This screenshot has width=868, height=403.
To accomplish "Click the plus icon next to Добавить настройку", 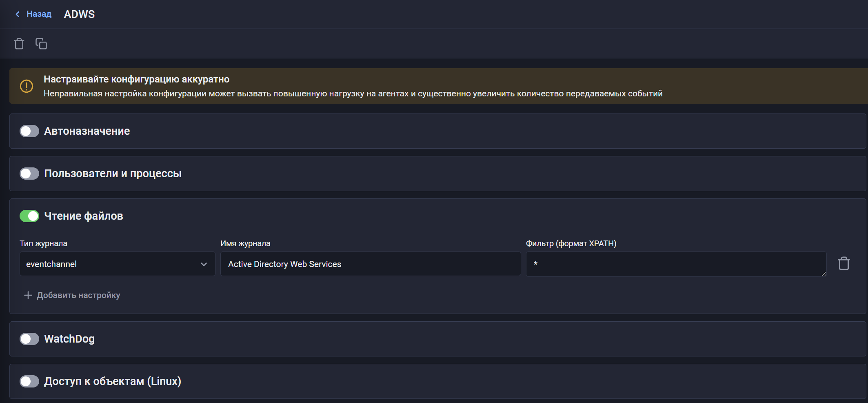I will pyautogui.click(x=28, y=295).
